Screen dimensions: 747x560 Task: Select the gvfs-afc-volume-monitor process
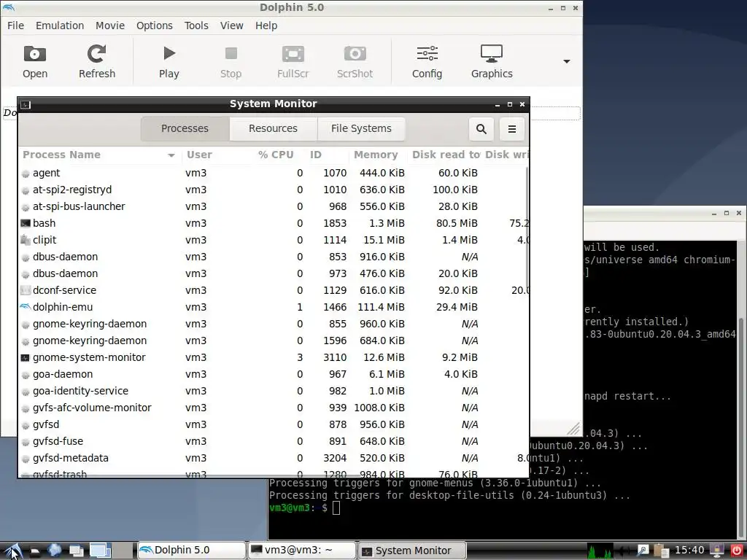[273, 408]
